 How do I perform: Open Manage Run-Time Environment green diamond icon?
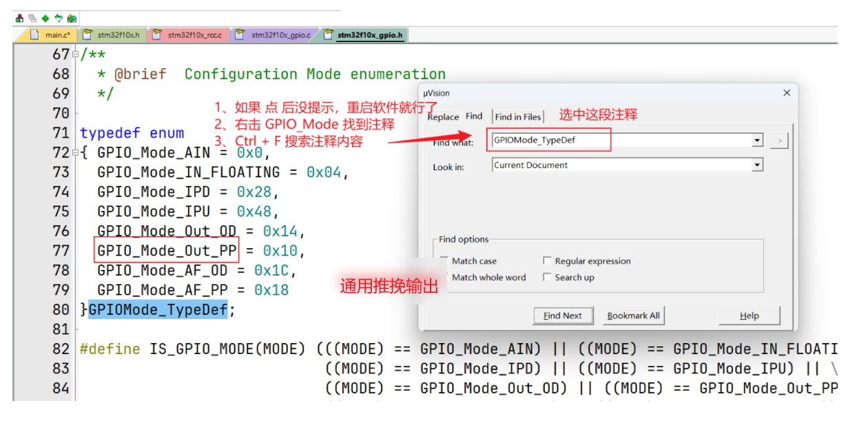45,19
